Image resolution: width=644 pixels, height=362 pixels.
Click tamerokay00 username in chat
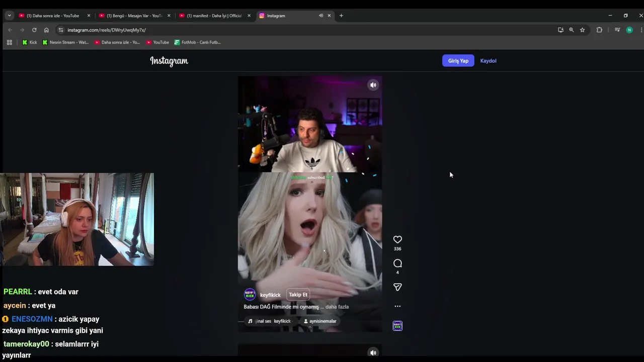pyautogui.click(x=26, y=344)
